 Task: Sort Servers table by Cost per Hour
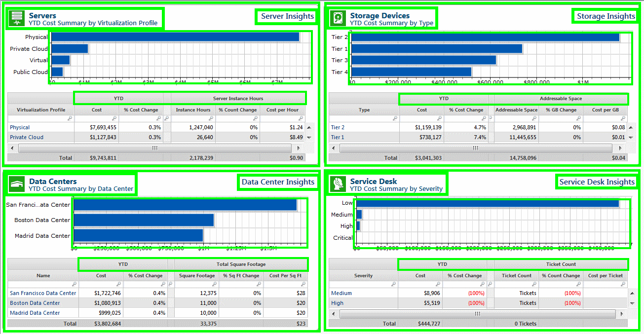282,110
